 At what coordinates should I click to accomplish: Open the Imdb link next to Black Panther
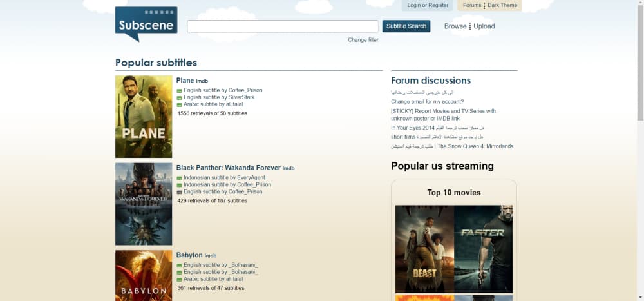click(x=289, y=168)
